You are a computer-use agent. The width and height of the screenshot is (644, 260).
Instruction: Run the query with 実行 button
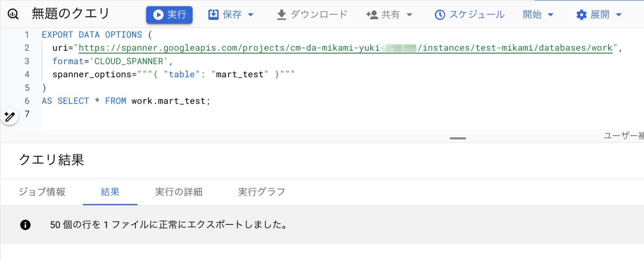[169, 15]
